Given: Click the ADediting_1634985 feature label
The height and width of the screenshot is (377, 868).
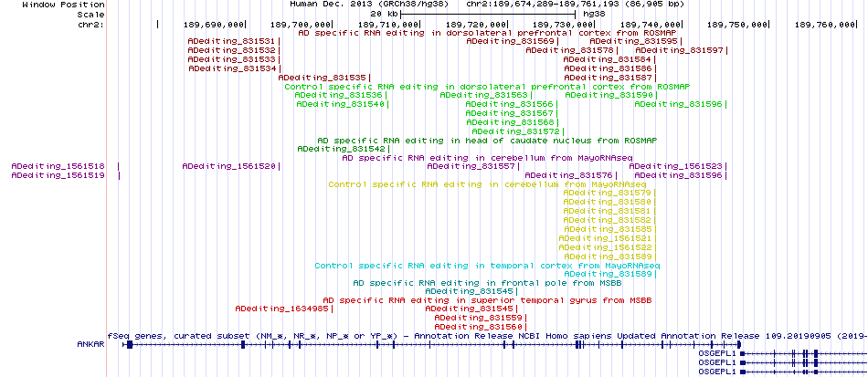Looking at the screenshot, I should coord(282,309).
